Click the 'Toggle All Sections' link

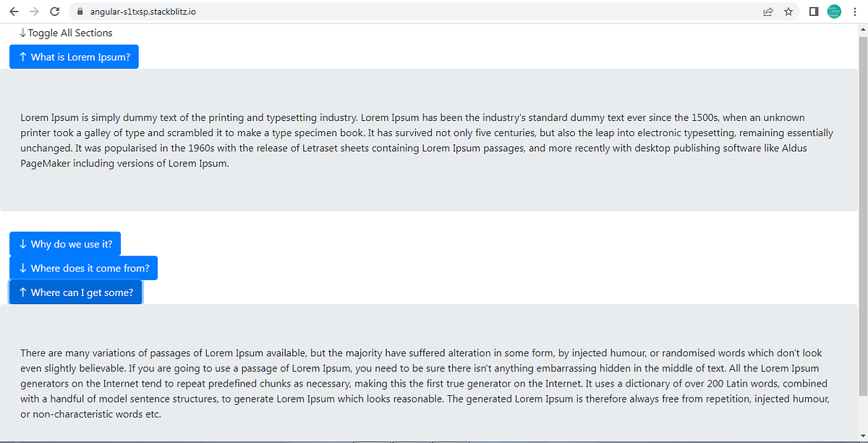[x=70, y=33]
